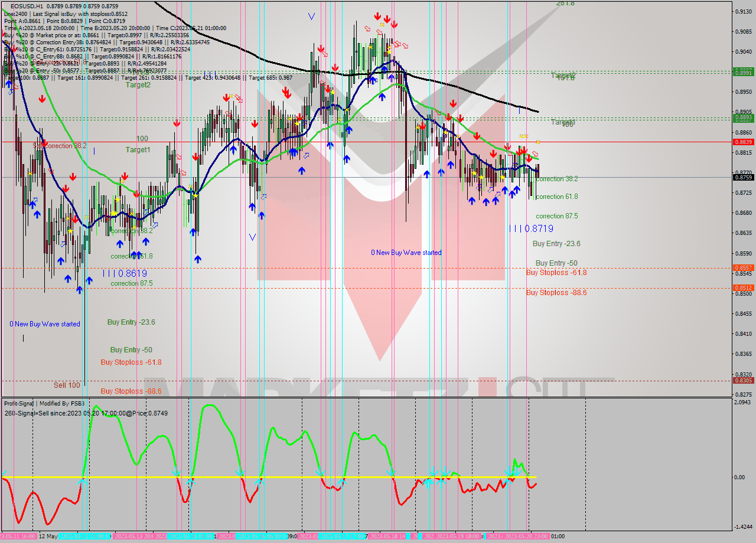Click the 0.8905 price scale value
This screenshot has width=756, height=543.
pyautogui.click(x=743, y=112)
